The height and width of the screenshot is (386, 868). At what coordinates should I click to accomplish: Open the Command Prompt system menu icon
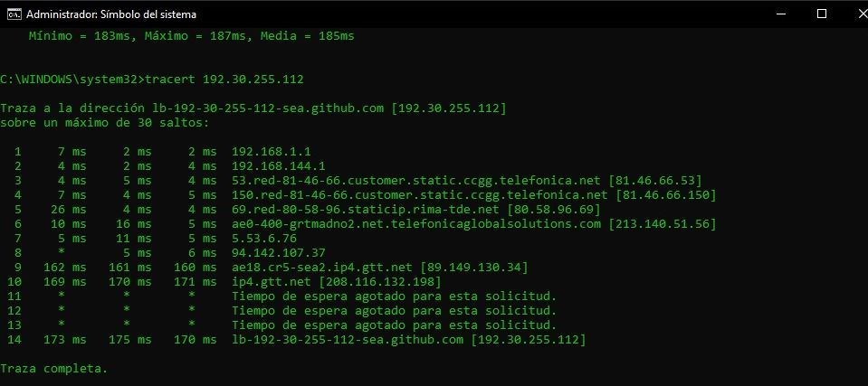14,14
